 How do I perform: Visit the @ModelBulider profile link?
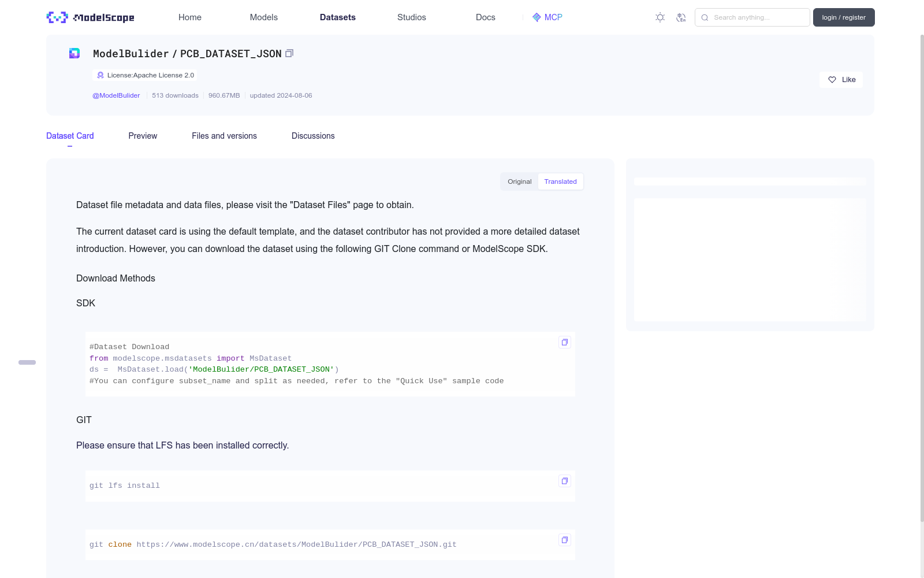[116, 95]
